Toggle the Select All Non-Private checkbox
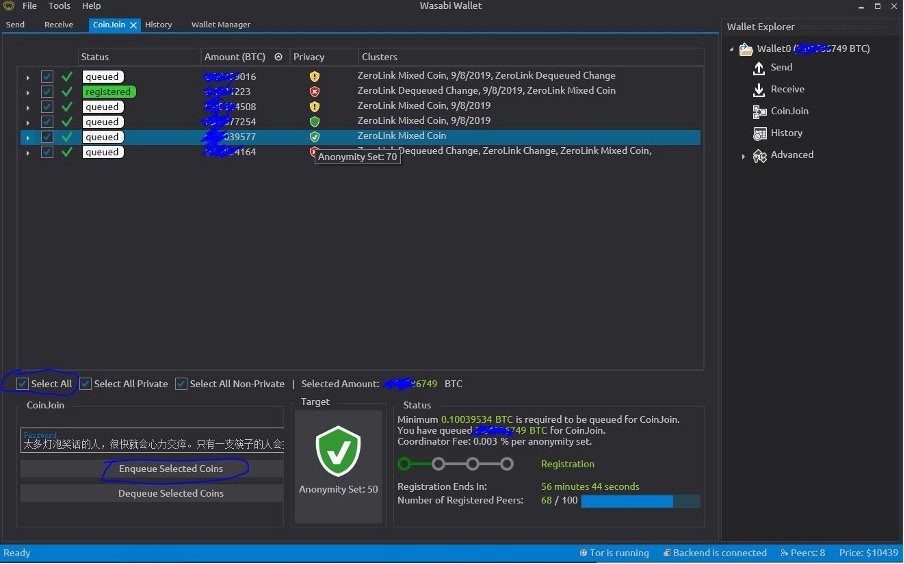 tap(181, 383)
